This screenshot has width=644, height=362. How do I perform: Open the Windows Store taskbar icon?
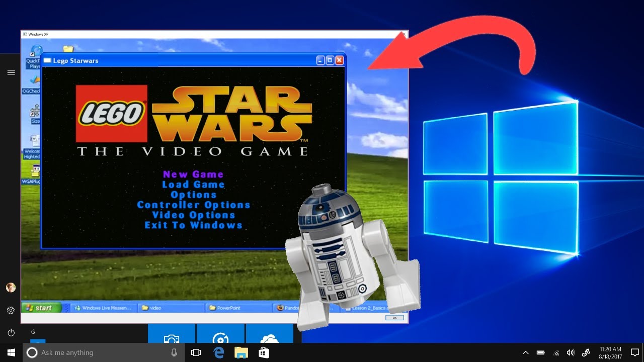[x=264, y=352]
